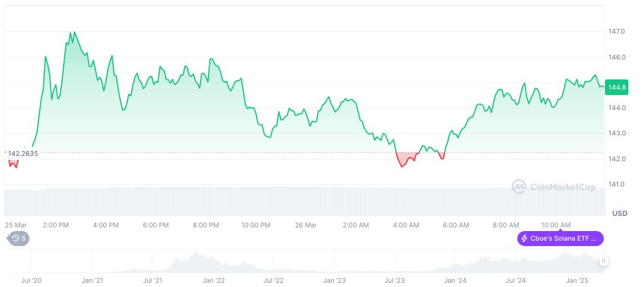The width and height of the screenshot is (644, 287).
Task: Click the USD currency label
Action: (x=619, y=214)
